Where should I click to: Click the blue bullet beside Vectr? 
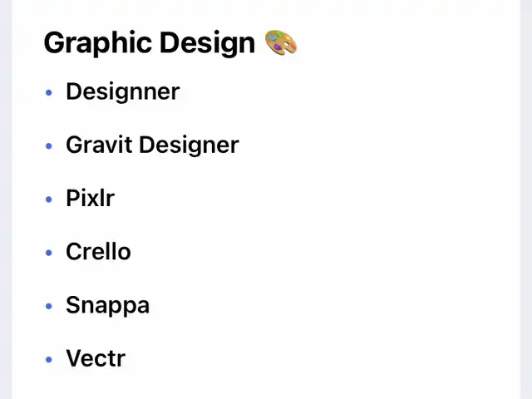coord(49,359)
